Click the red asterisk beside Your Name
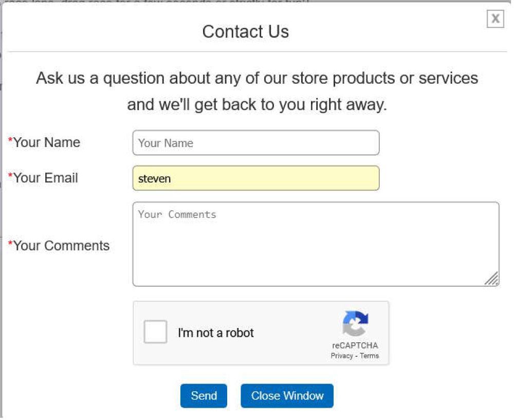 (10, 141)
